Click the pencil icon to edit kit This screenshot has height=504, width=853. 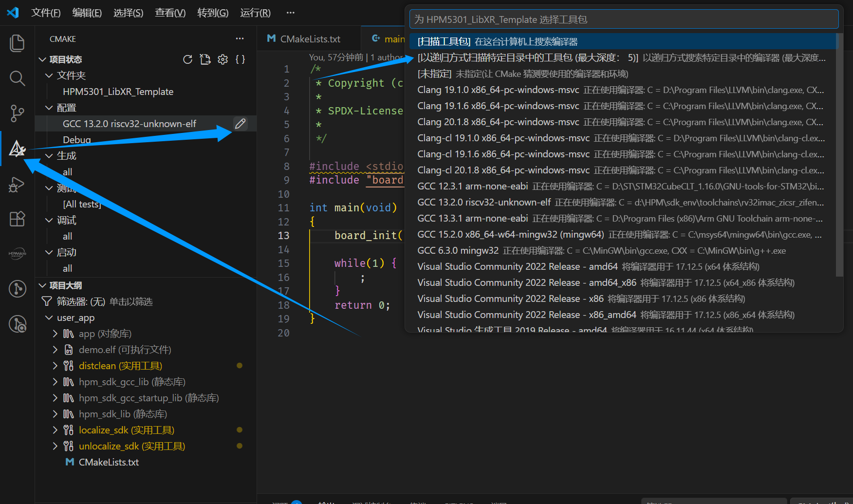click(240, 124)
